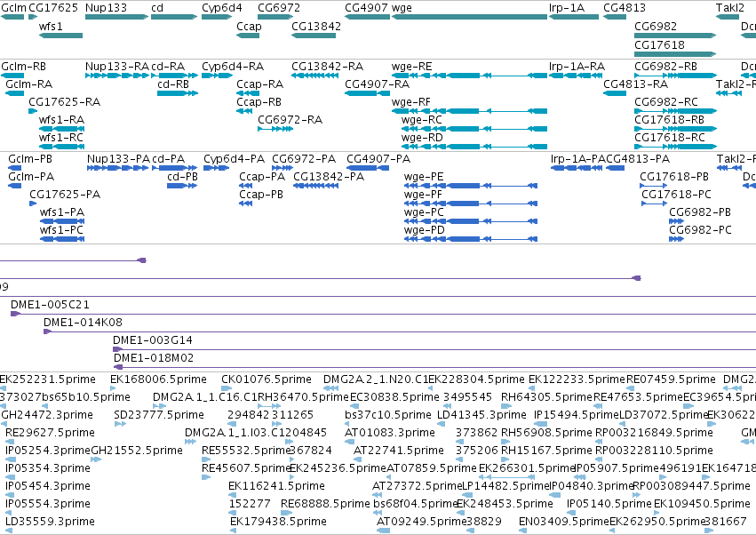The image size is (756, 535).
Task: Click the wge-RD transcript label
Action: click(x=422, y=138)
